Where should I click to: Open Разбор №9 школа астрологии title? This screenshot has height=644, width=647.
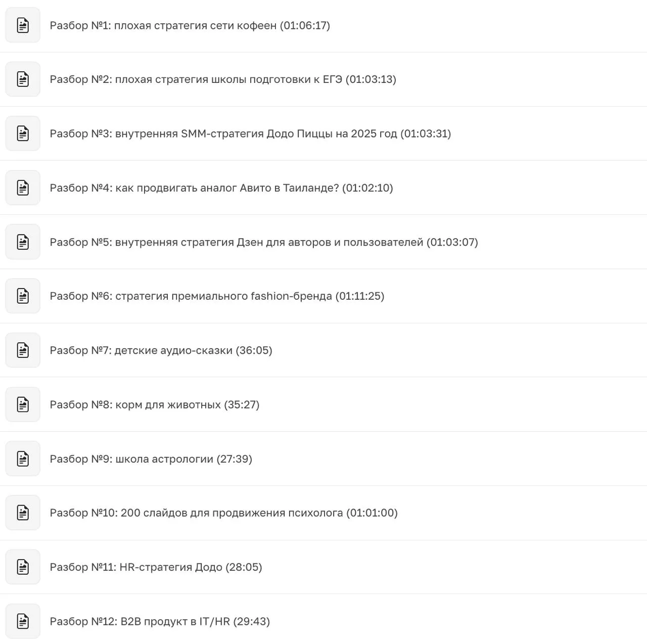pos(151,459)
